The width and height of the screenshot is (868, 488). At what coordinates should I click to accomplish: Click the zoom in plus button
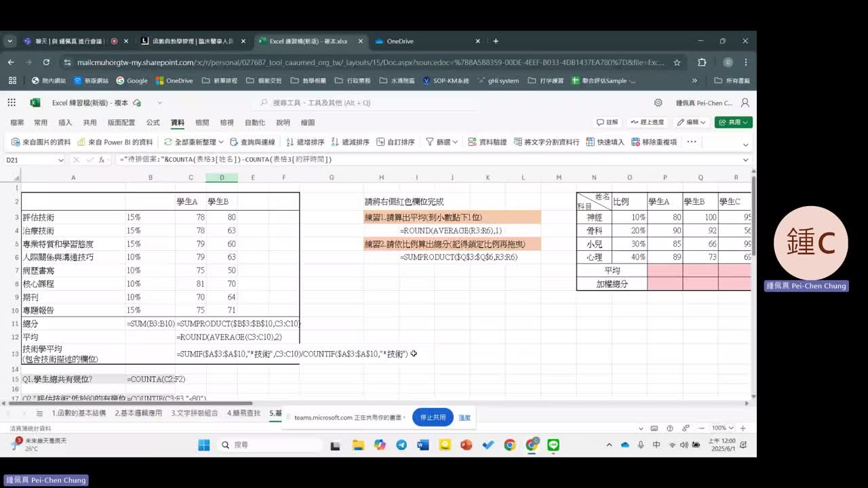click(743, 428)
